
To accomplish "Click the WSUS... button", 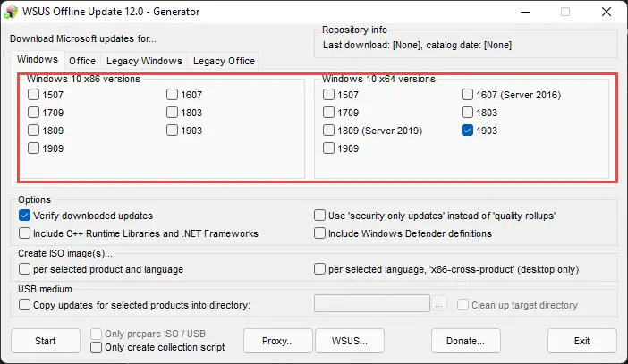I will pyautogui.click(x=350, y=341).
